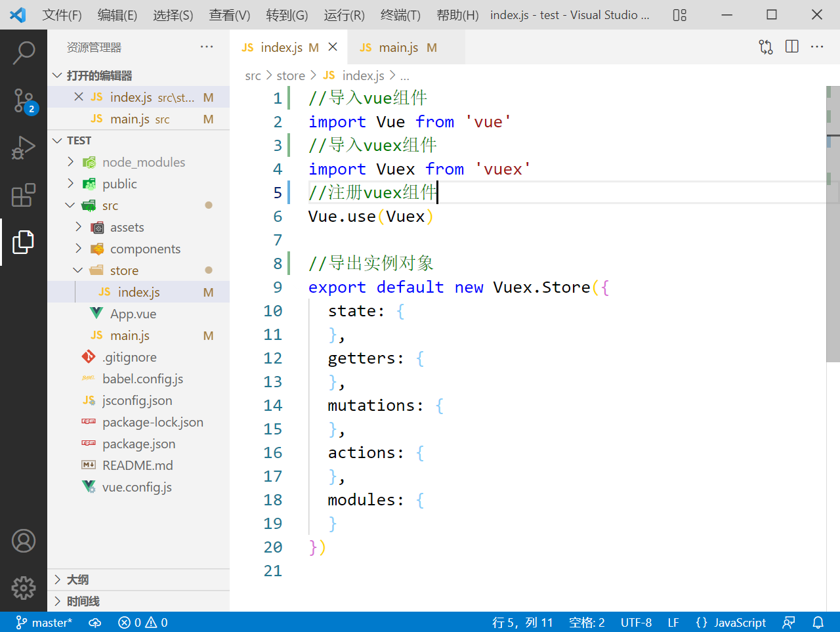The width and height of the screenshot is (840, 632).
Task: Split the editor to the right
Action: tap(792, 47)
